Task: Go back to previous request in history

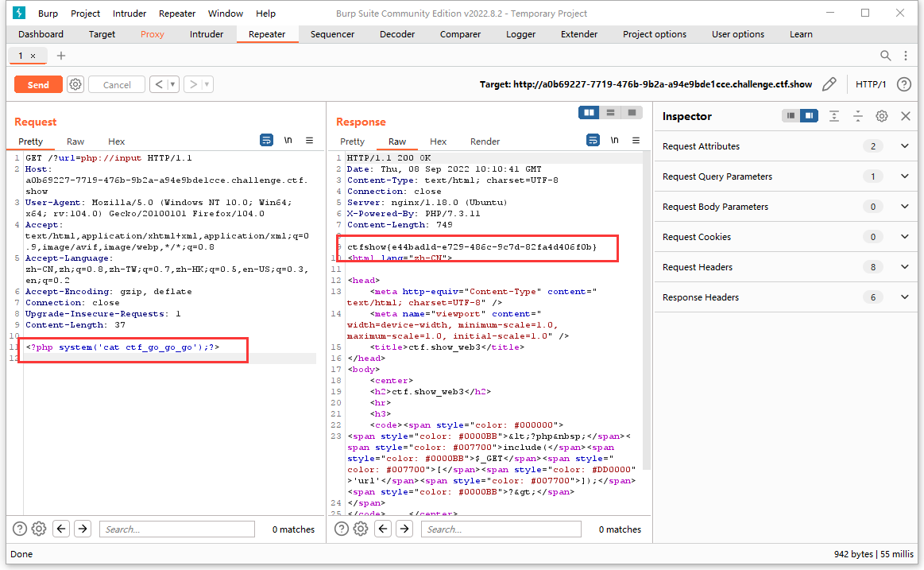Action: tap(159, 84)
